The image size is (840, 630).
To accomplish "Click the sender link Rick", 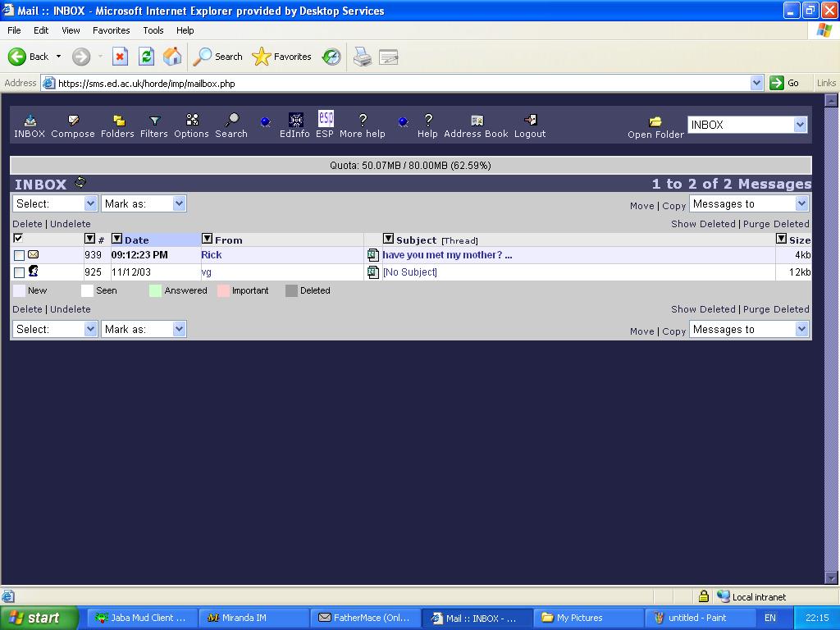I will point(212,255).
